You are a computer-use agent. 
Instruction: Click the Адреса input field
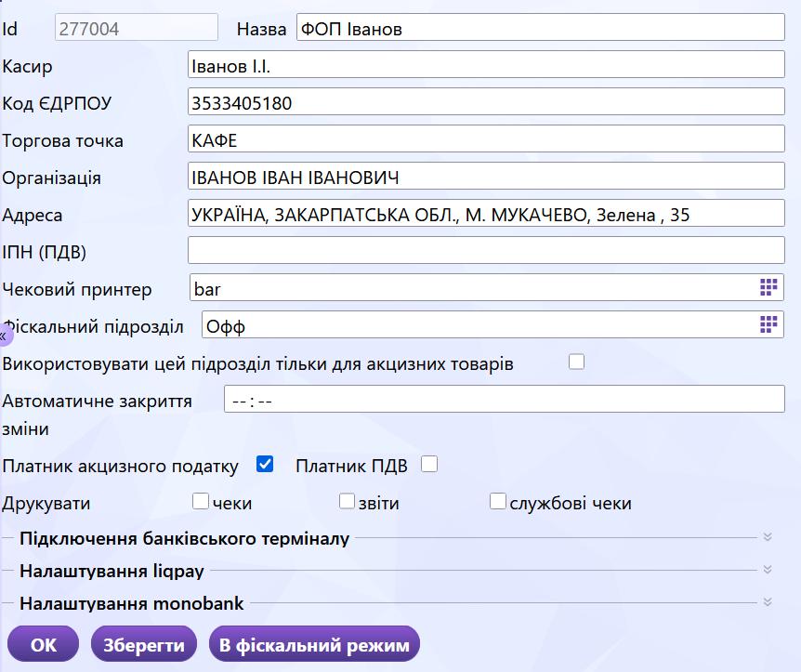pos(486,214)
